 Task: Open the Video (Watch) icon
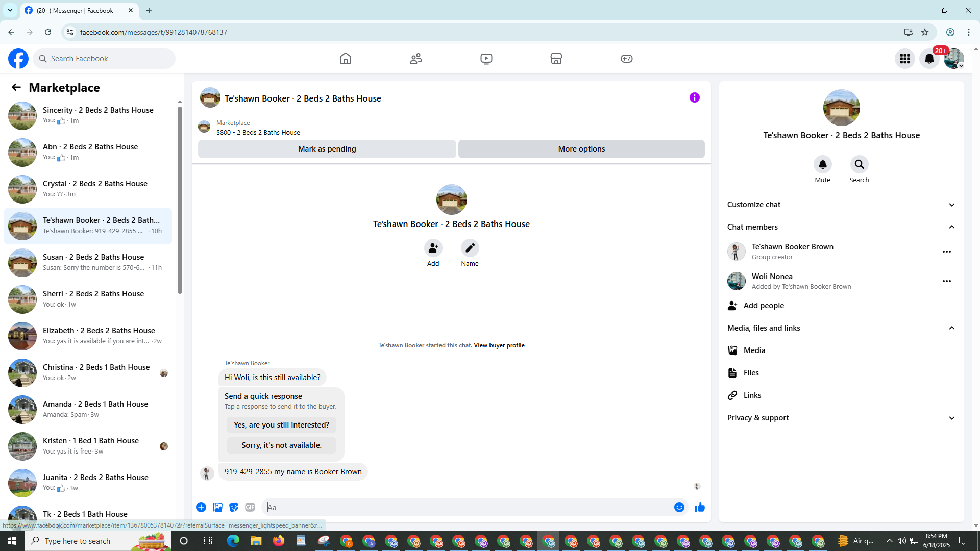coord(486,59)
